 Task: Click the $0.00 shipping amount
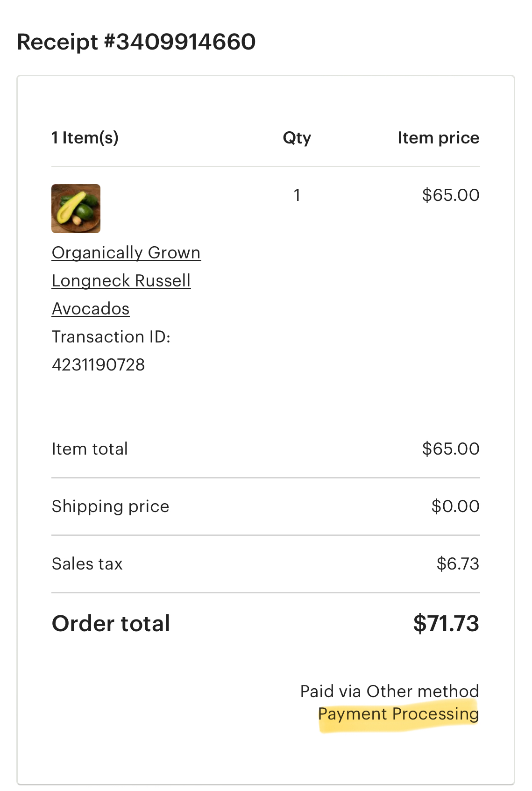[455, 506]
